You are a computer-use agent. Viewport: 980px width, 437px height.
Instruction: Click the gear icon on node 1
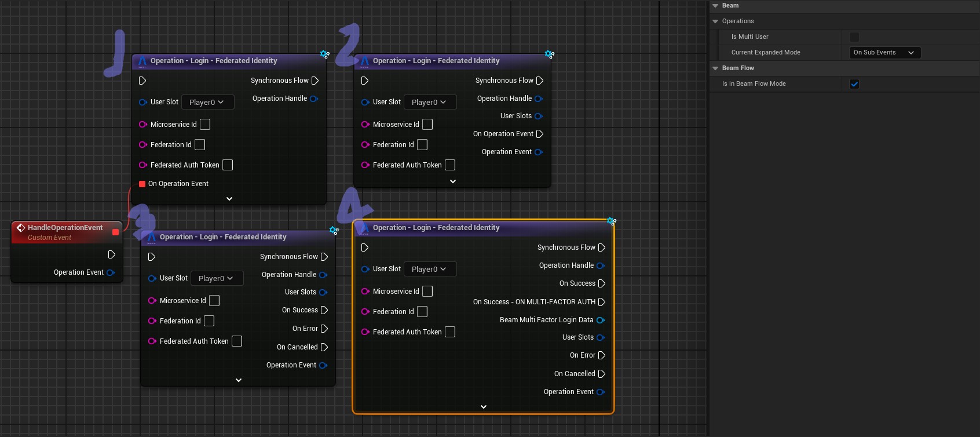pos(325,54)
